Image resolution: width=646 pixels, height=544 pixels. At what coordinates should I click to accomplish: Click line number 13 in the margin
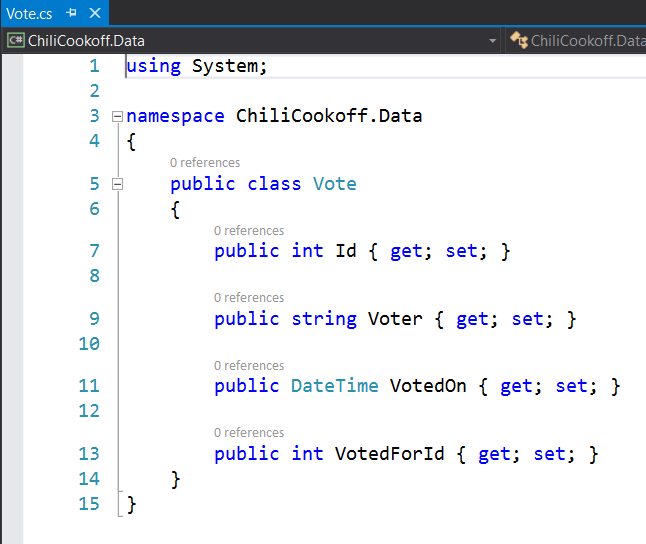coord(89,454)
